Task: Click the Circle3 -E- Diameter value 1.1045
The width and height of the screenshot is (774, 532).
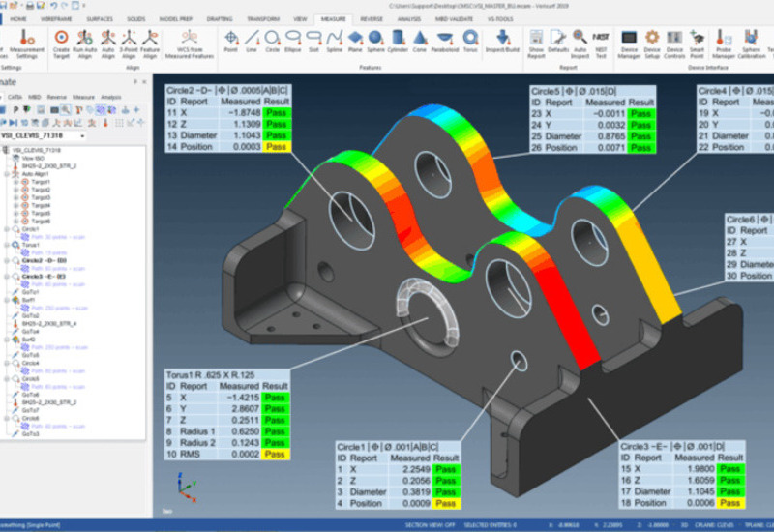Action: [700, 491]
